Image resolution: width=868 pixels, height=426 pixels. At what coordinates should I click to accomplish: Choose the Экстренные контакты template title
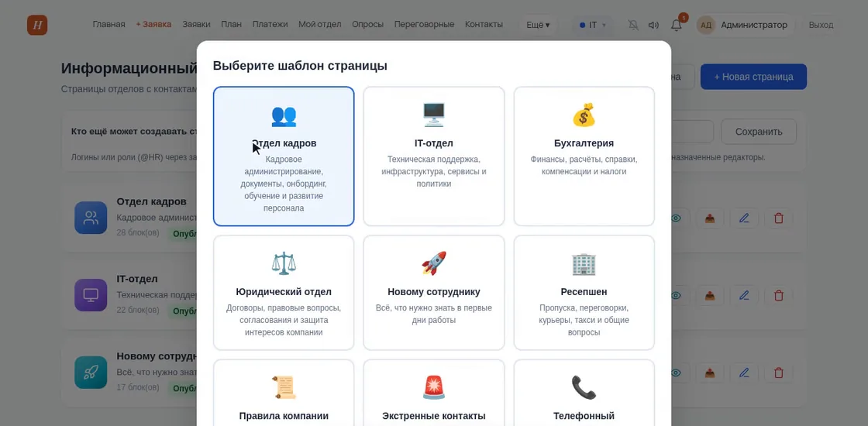(434, 416)
